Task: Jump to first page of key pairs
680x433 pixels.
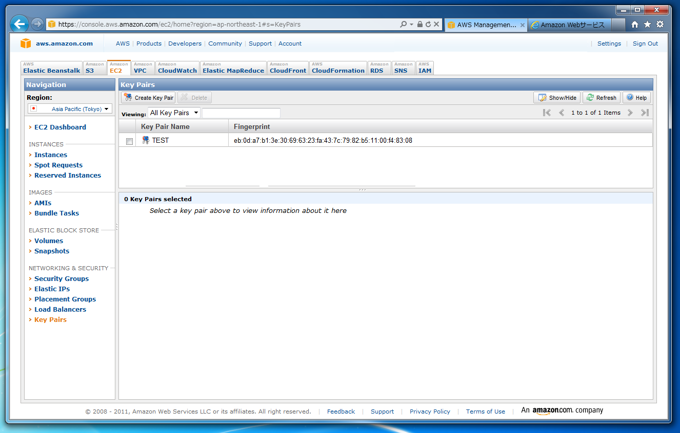Action: tap(547, 113)
